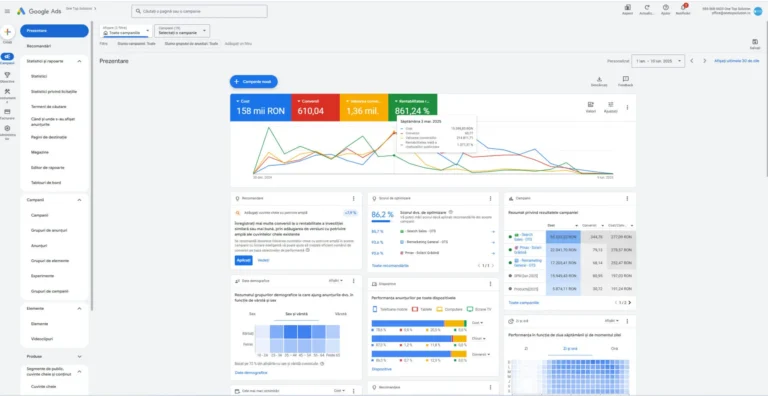The image size is (768, 396).
Task: Go to previous date range arrow
Action: [692, 61]
